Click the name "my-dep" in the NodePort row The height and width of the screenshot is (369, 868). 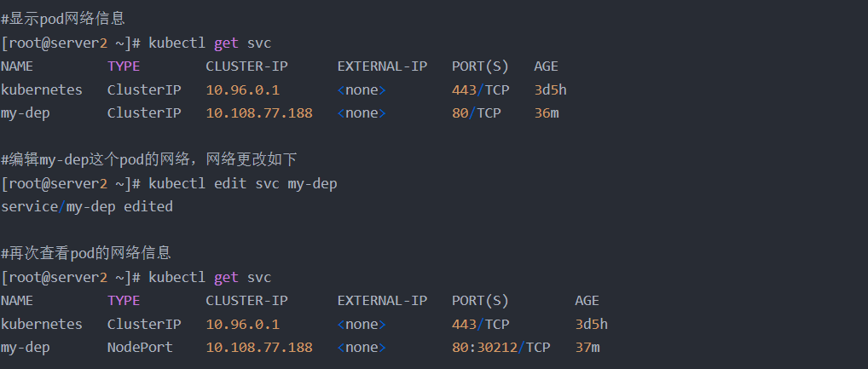(x=26, y=348)
